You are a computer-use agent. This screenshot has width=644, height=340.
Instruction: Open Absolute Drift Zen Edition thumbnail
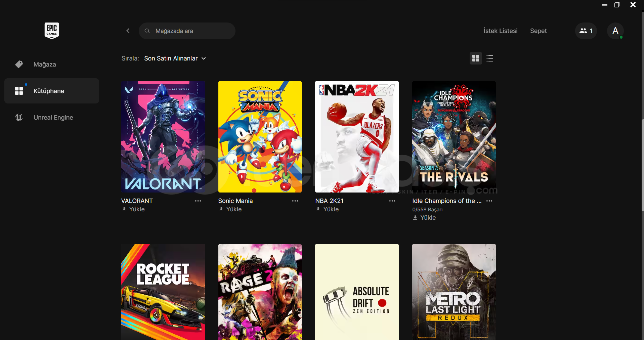(x=357, y=292)
